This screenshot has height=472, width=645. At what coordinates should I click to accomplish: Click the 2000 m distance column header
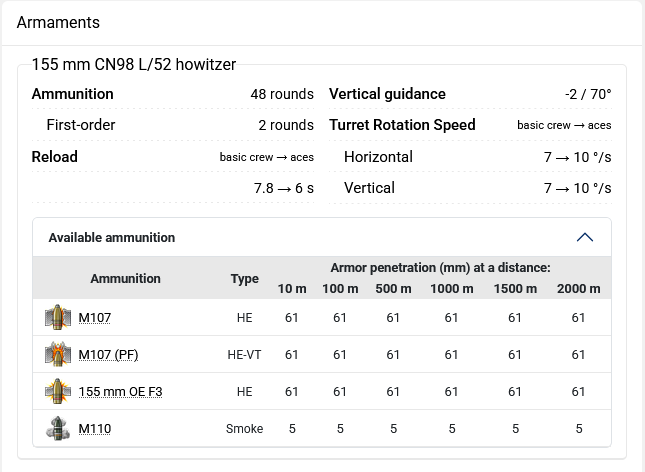[x=578, y=289]
